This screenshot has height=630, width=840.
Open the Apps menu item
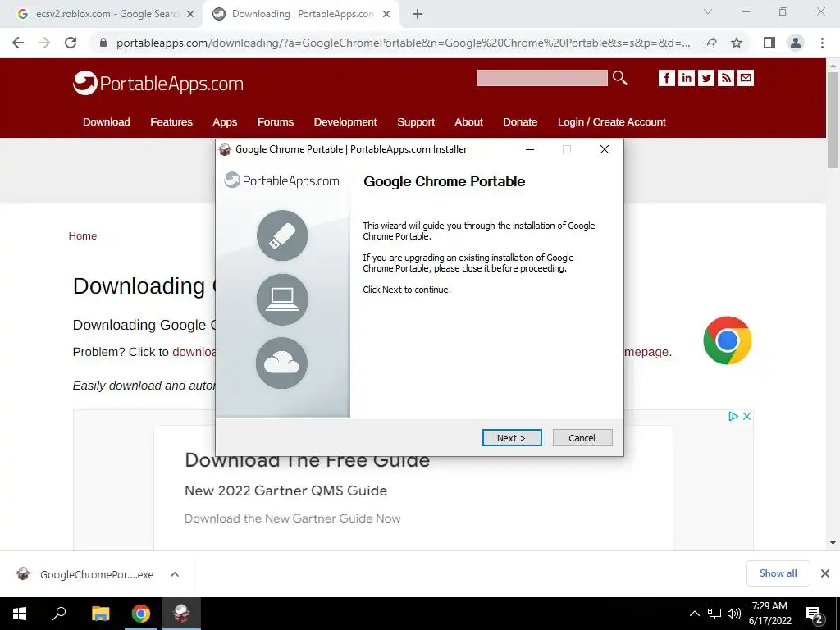coord(225,122)
